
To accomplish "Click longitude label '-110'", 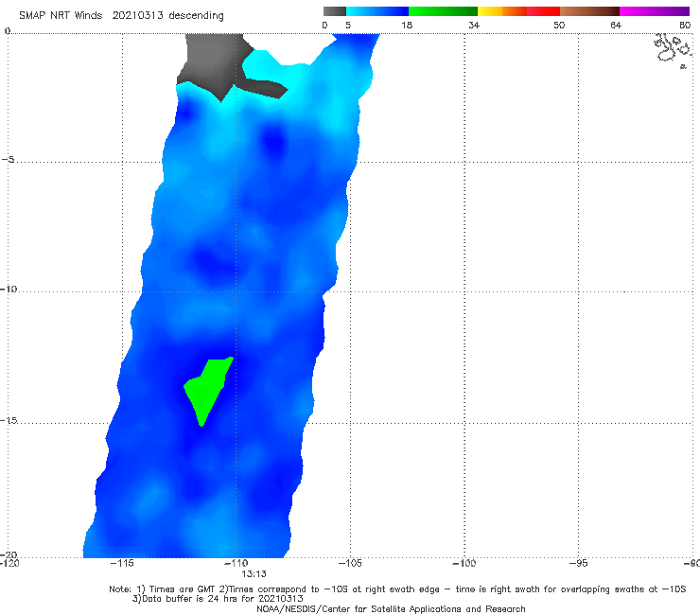I will pyautogui.click(x=236, y=563).
